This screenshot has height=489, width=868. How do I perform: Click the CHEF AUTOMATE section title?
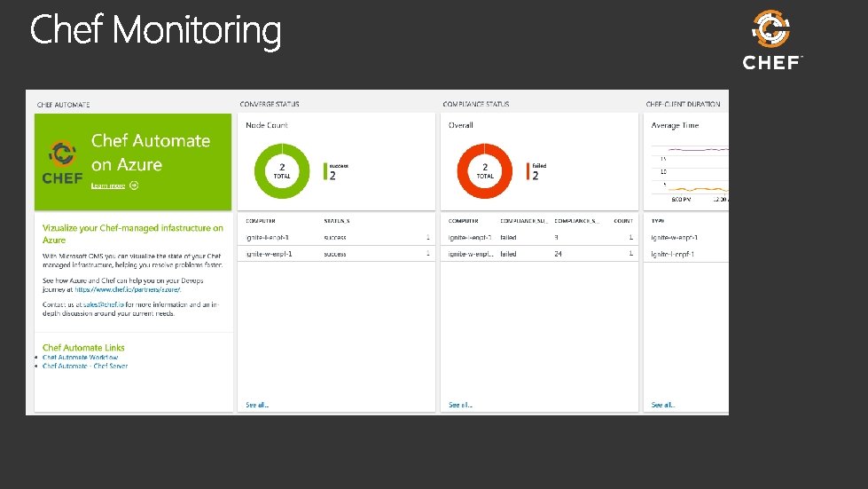[x=63, y=105]
